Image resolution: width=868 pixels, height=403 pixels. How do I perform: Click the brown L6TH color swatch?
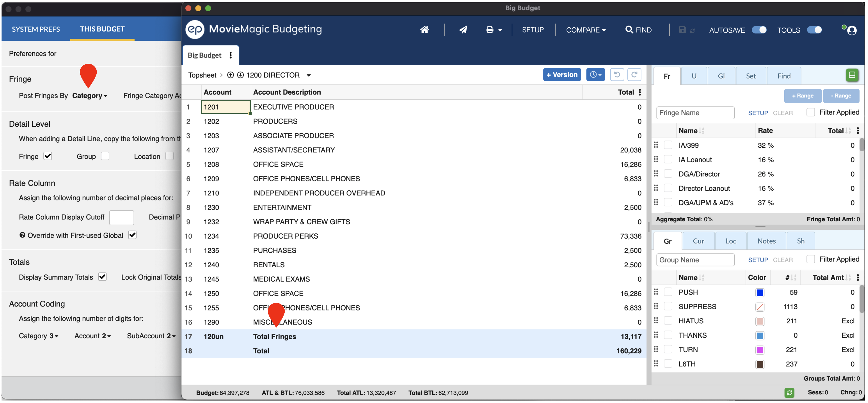coord(759,364)
